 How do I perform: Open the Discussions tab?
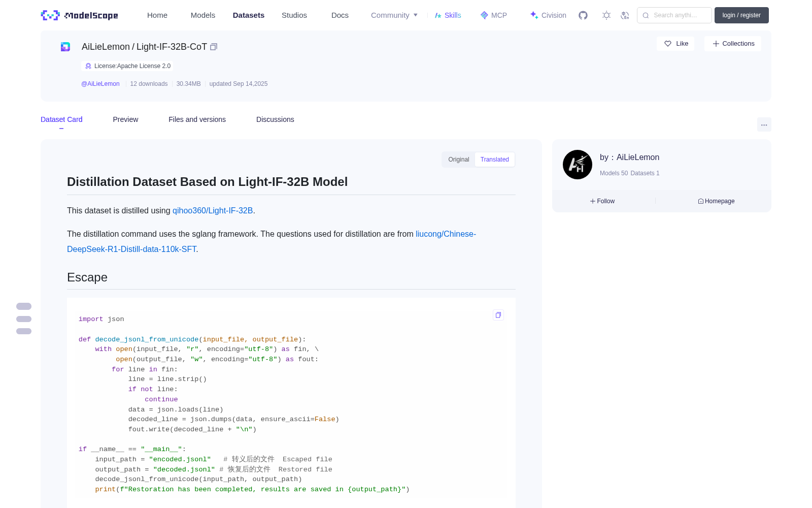coord(275,119)
